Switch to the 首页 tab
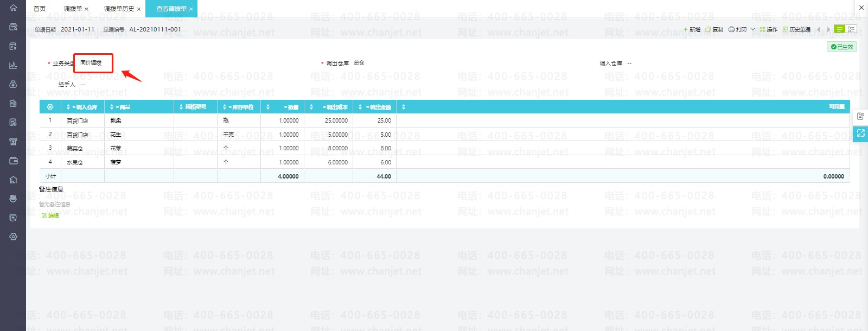The image size is (868, 331). pos(40,9)
